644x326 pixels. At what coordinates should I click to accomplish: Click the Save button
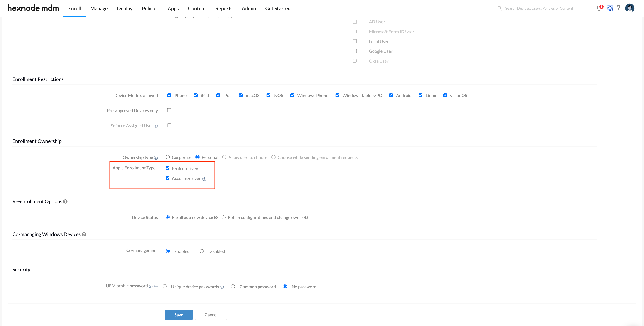click(179, 315)
